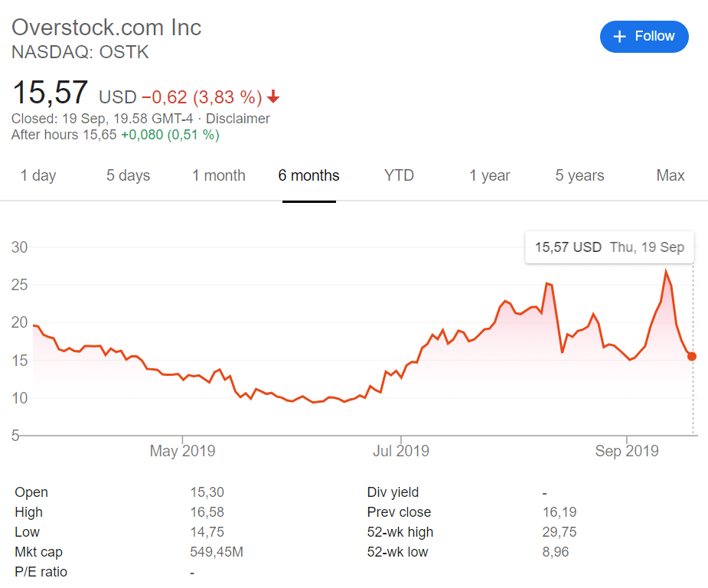708x588 pixels.
Task: Click the red dot on chart endpoint
Action: tap(692, 356)
